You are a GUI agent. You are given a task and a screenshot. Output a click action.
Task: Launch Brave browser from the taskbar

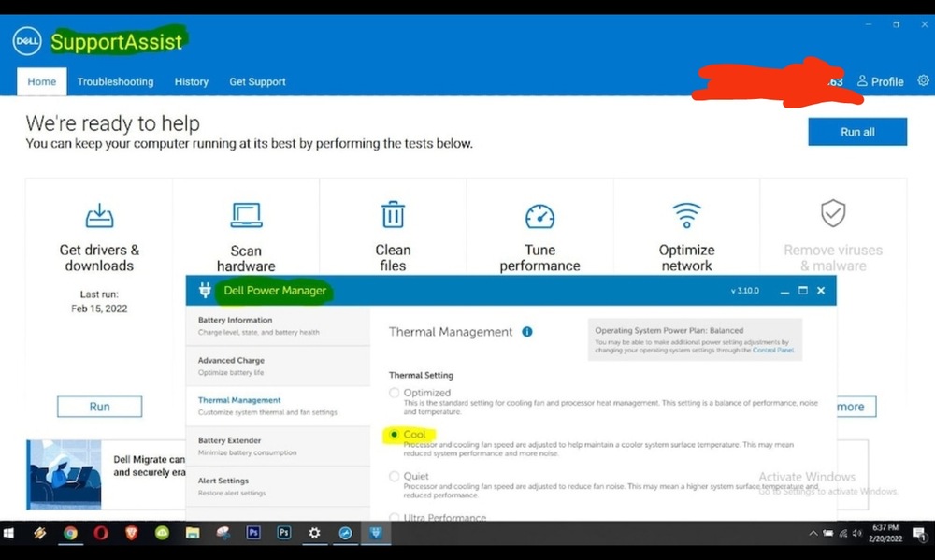pyautogui.click(x=131, y=533)
